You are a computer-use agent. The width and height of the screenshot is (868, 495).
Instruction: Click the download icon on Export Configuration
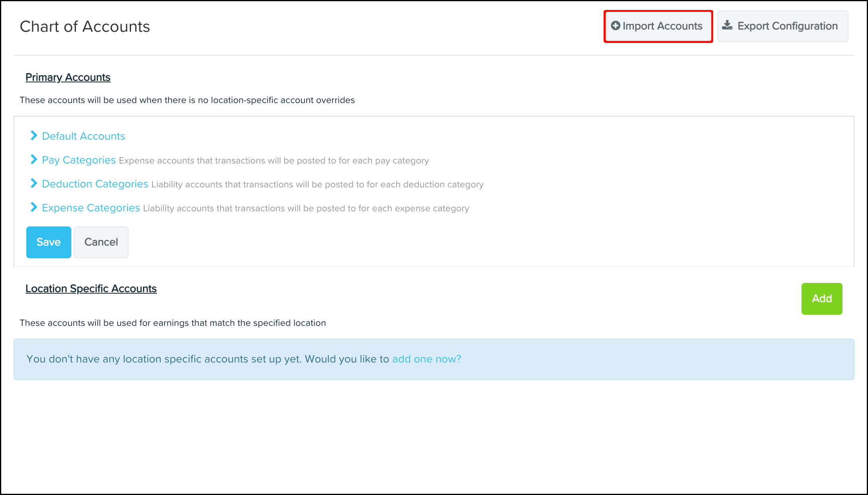(727, 26)
